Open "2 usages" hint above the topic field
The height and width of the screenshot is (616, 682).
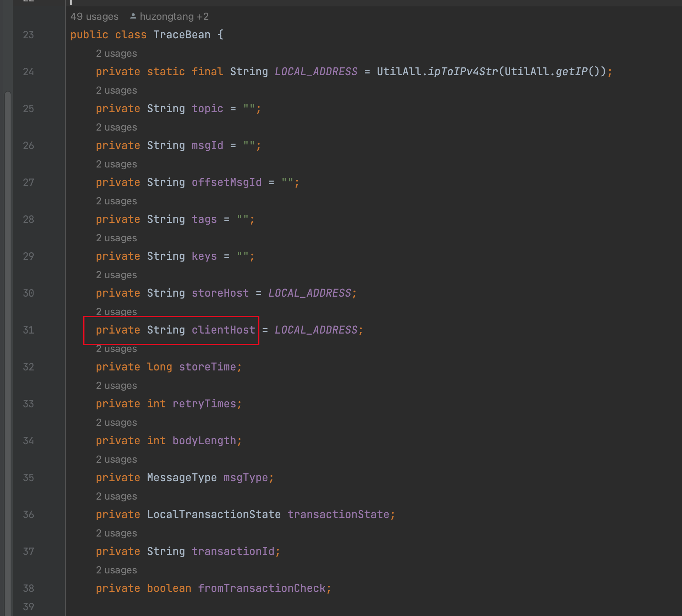click(116, 90)
